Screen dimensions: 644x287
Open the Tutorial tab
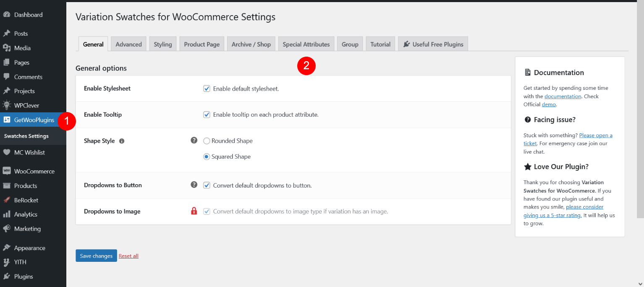click(x=380, y=44)
